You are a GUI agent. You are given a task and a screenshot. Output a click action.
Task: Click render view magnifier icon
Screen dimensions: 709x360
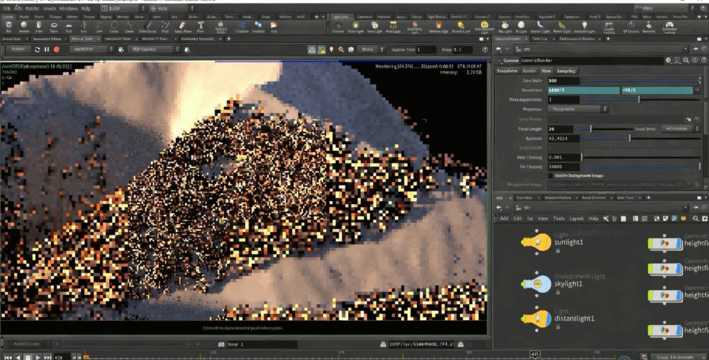[x=341, y=49]
